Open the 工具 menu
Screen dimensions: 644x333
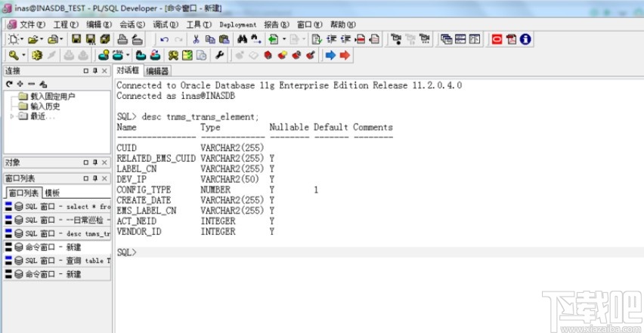point(199,25)
